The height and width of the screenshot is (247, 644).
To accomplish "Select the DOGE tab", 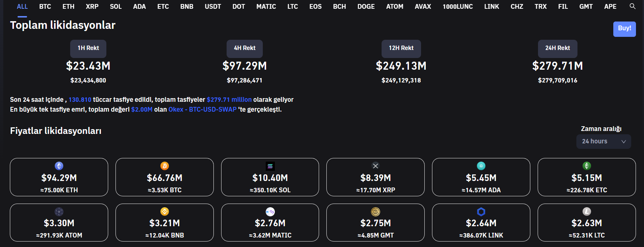I will 366,7.
